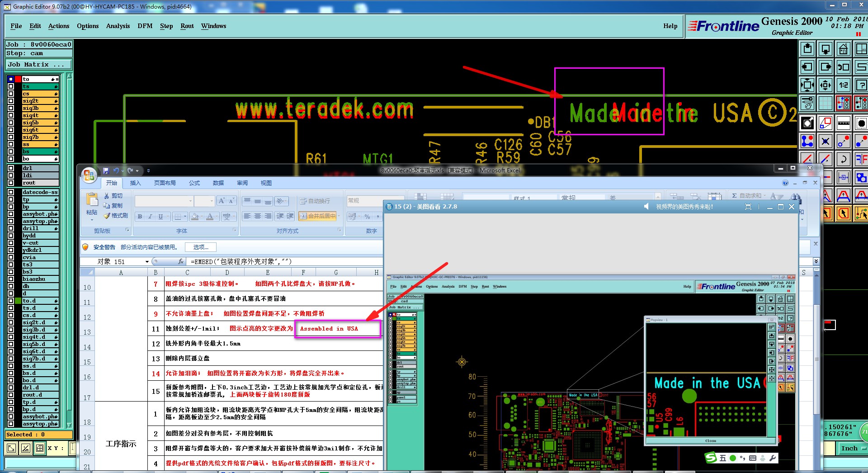
Task: Click the Excel Office button
Action: point(89,175)
